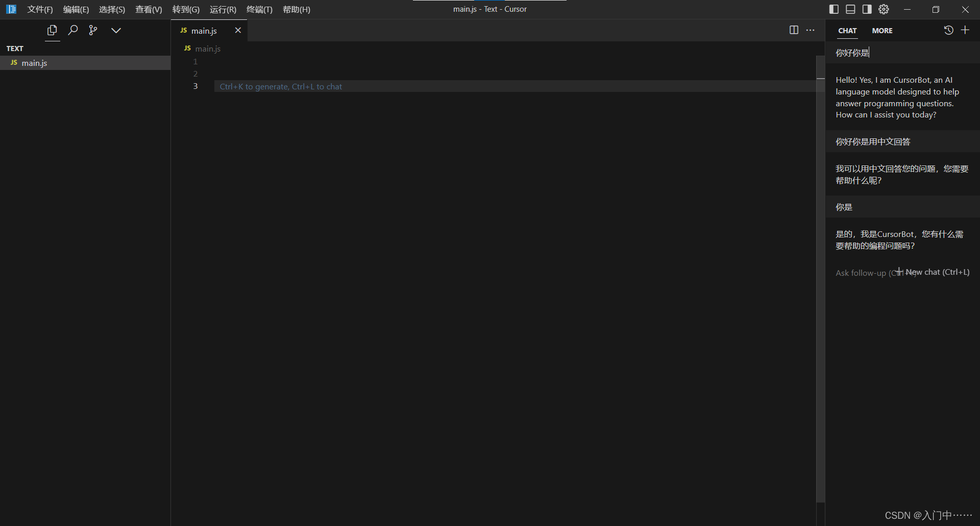Click line number 2 in gutter
The width and height of the screenshot is (980, 526).
195,74
